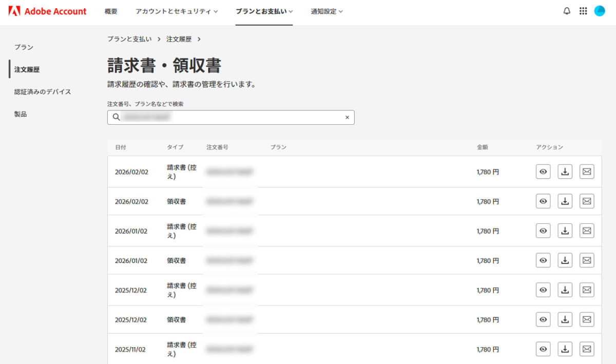Click the user avatar in the top bar

600,11
